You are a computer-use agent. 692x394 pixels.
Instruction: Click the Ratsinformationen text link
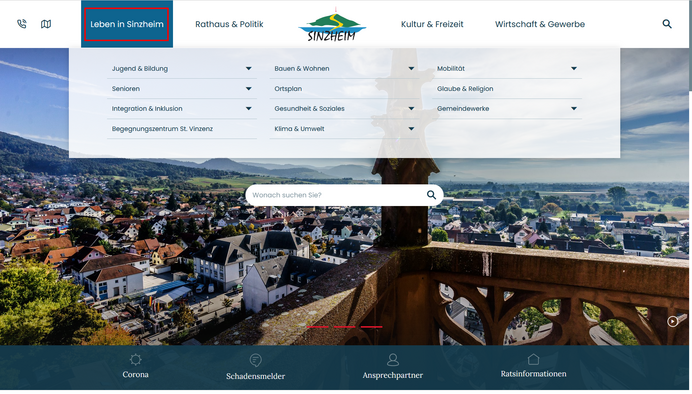pos(533,374)
